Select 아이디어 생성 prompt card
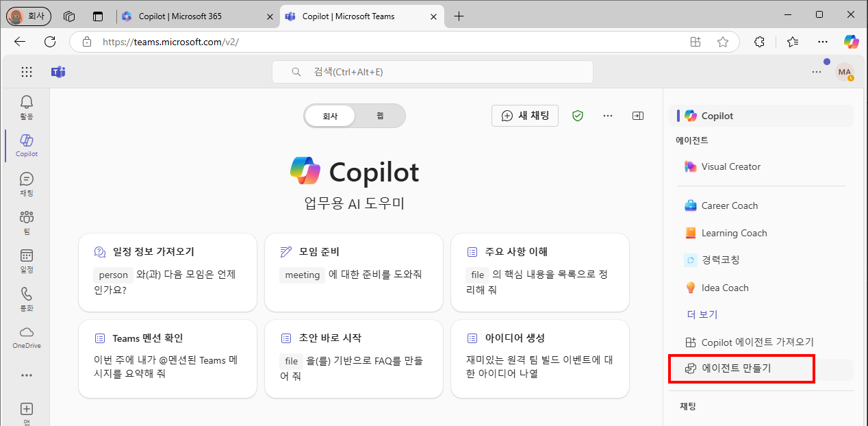This screenshot has height=426, width=868. pos(540,359)
